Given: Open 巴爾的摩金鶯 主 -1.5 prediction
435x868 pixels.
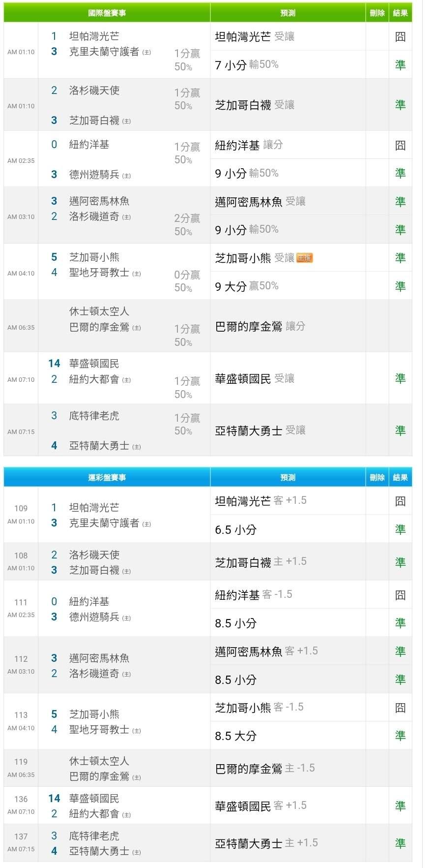Looking at the screenshot, I should coord(264,768).
